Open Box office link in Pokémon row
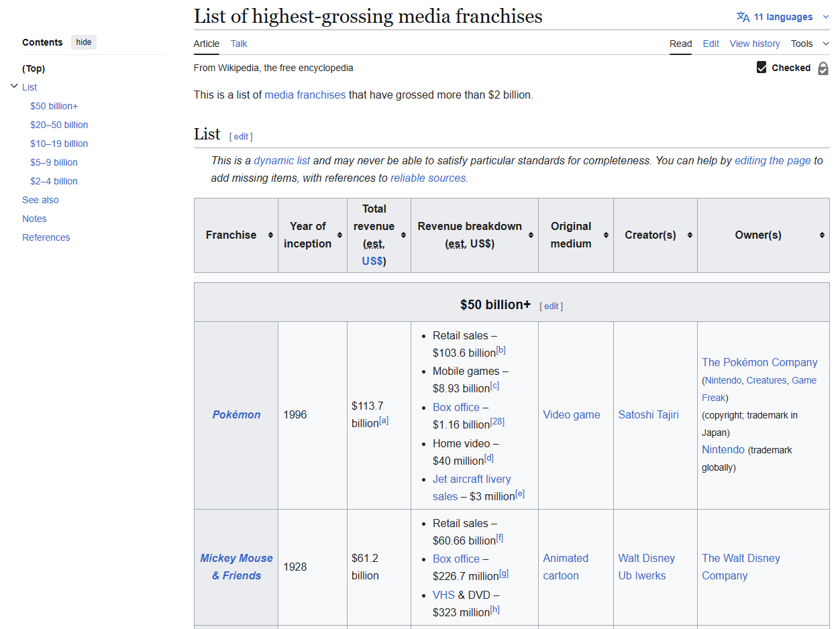This screenshot has height=629, width=840. [456, 407]
